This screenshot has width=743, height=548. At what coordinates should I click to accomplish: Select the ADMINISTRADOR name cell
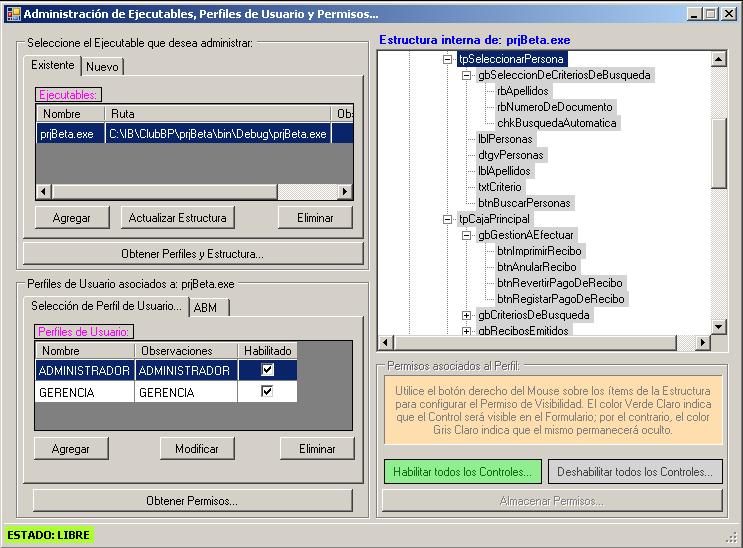(85, 370)
